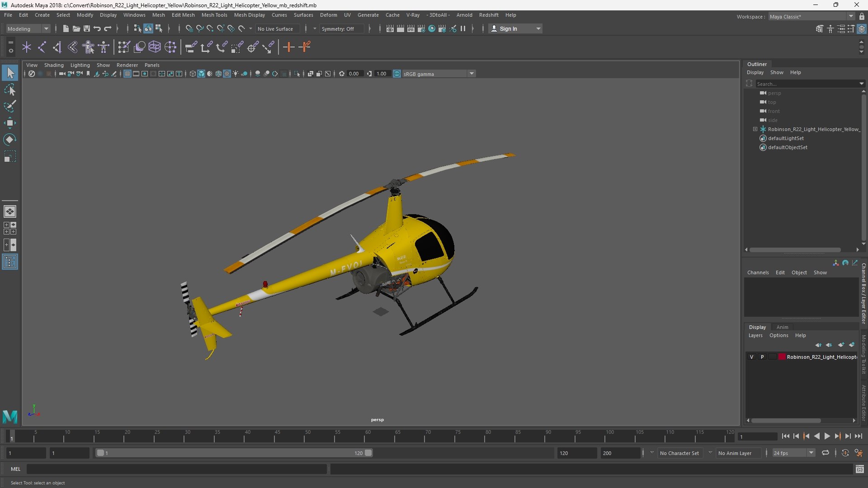Open the Mesh Tools menu
The image size is (868, 488).
[214, 15]
